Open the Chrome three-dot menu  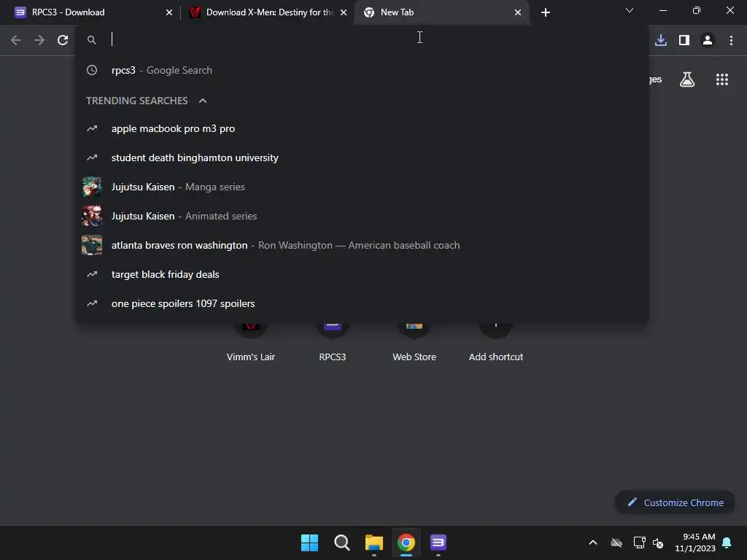pos(731,40)
